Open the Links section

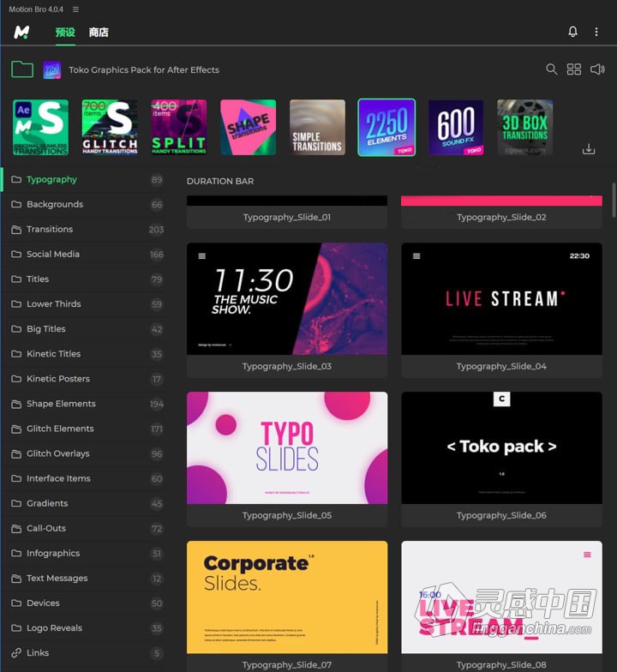point(86,653)
